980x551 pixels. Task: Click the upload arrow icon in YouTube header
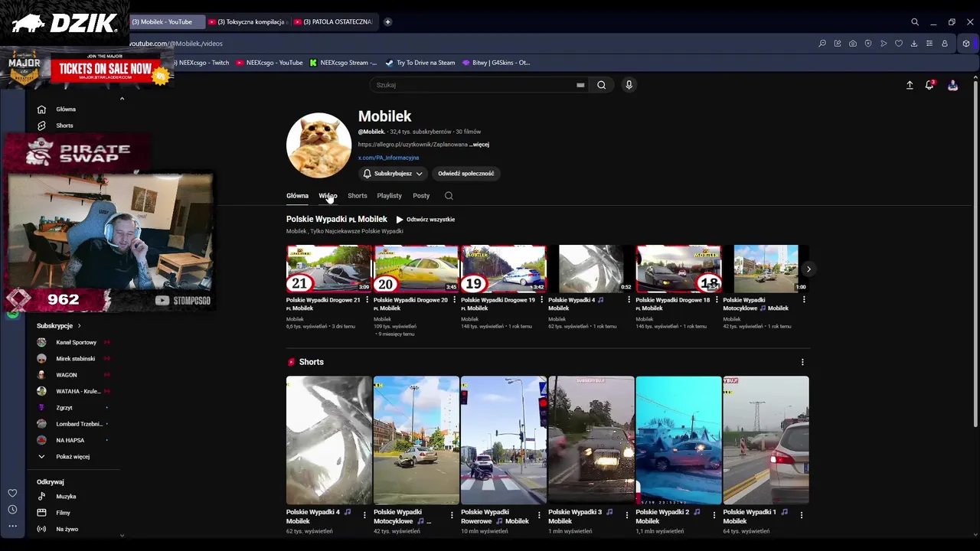[910, 85]
